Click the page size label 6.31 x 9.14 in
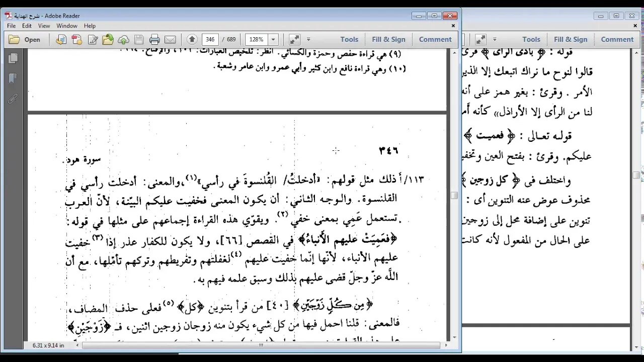 click(48, 345)
